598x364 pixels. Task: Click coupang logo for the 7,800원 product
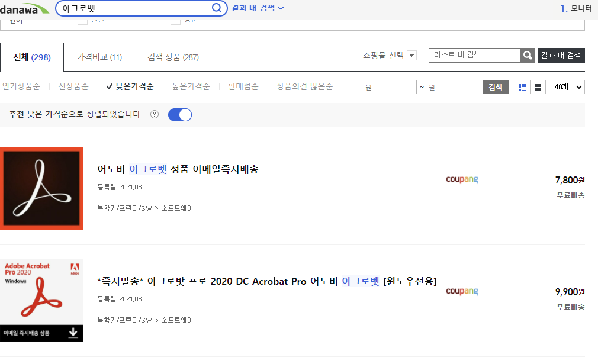[462, 179]
